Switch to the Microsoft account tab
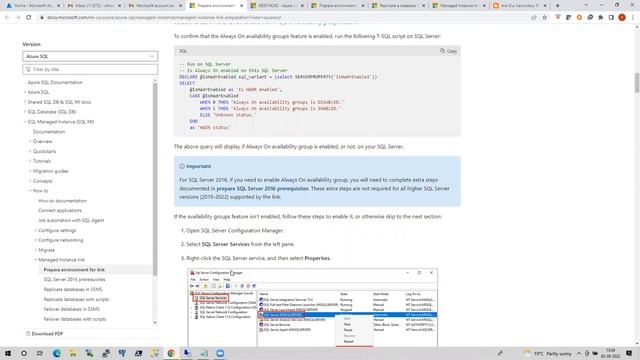Screen dimensions: 640x360 click(x=154, y=6)
